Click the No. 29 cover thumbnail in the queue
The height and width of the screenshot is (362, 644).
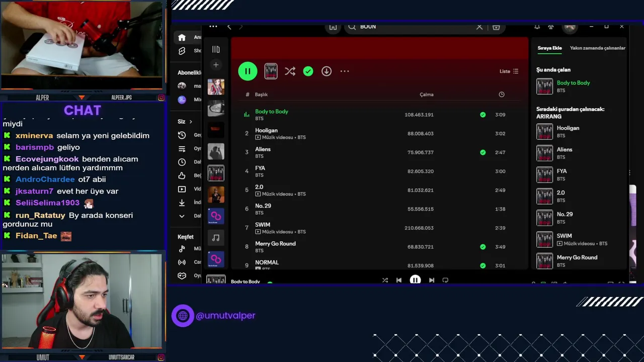[x=544, y=218]
